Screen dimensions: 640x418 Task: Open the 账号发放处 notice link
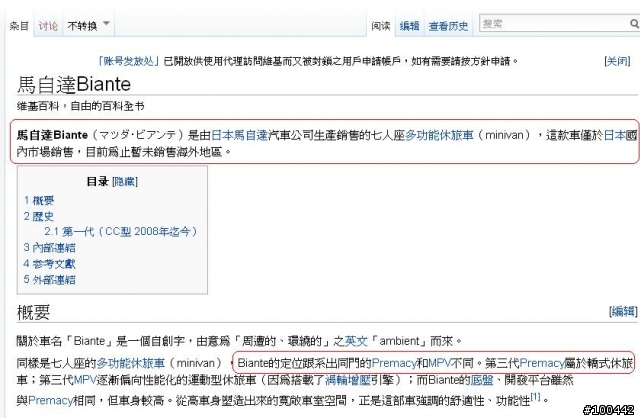[128, 61]
